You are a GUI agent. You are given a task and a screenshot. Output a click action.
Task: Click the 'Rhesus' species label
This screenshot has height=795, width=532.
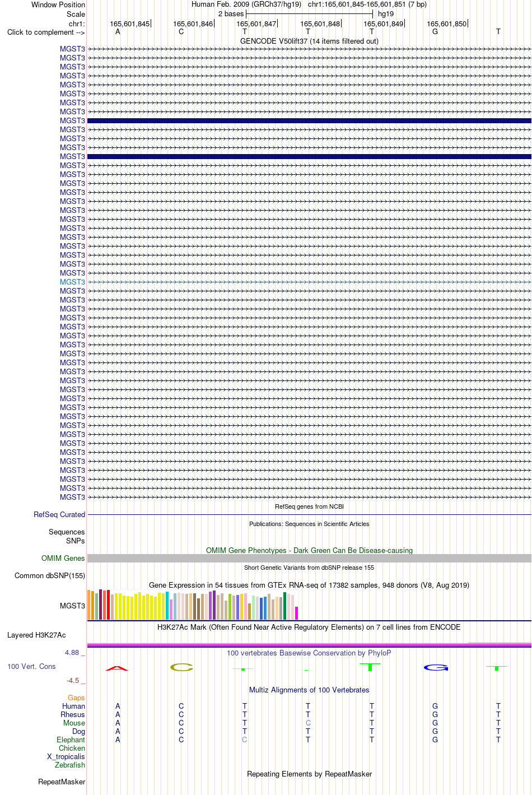pyautogui.click(x=73, y=714)
